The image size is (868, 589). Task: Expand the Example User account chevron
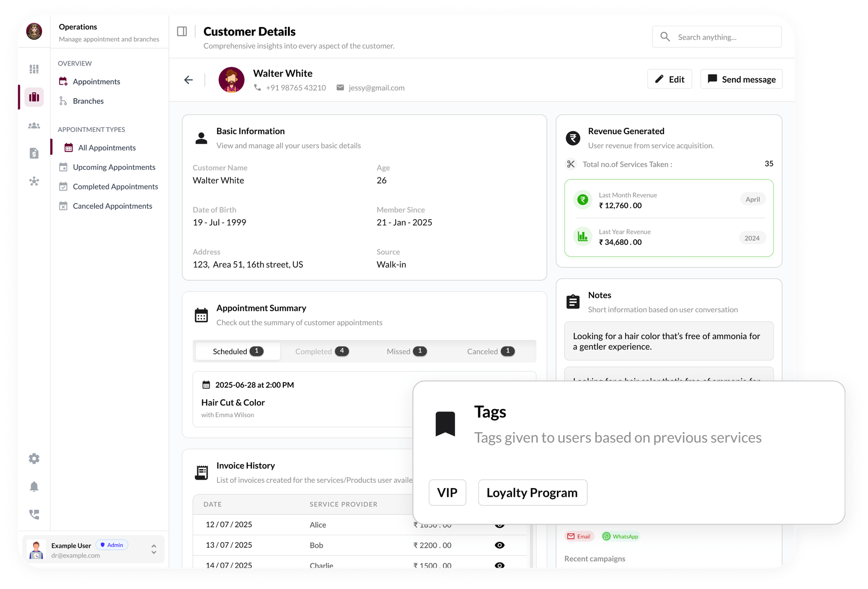tap(154, 549)
